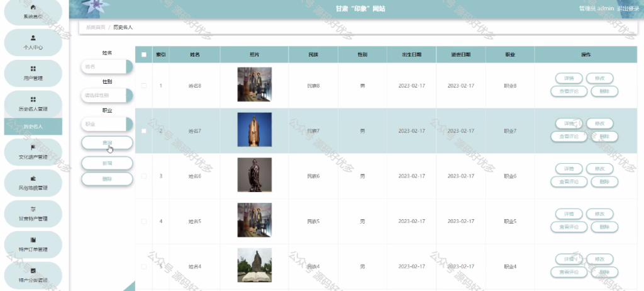Check the box for row 姓名8
The height and width of the screenshot is (291, 644).
coord(144,86)
